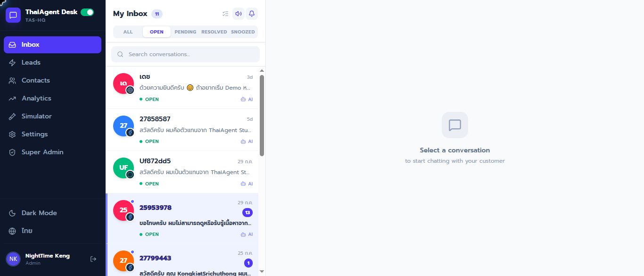Click the pink เด avatar

coord(124,84)
